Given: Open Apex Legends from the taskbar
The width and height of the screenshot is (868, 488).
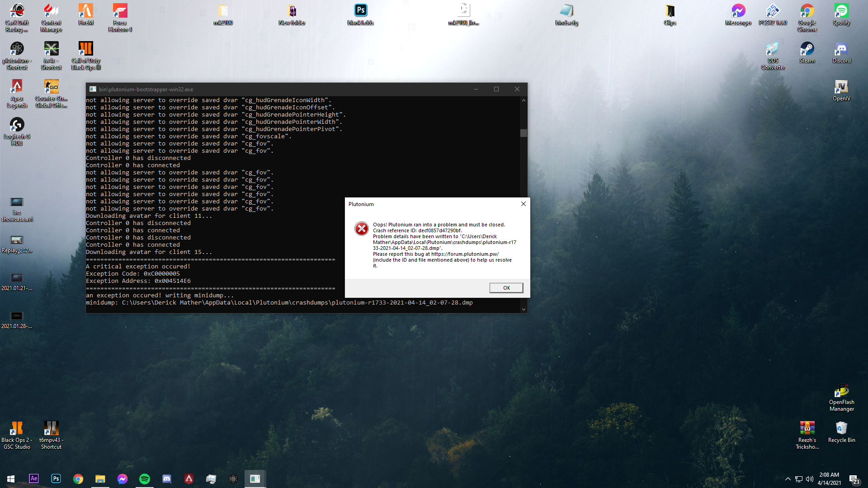Looking at the screenshot, I should (189, 479).
